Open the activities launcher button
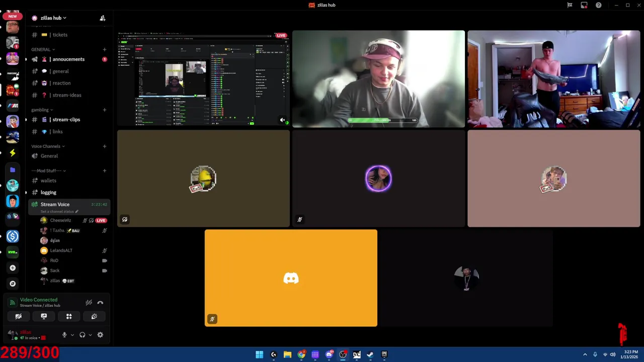The width and height of the screenshot is (644, 362). (69, 316)
